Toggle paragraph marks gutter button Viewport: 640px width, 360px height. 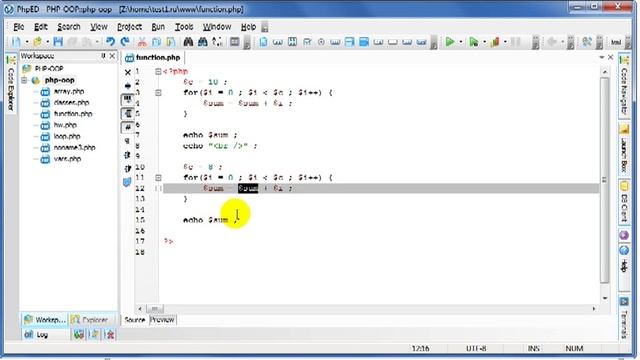coord(128,141)
